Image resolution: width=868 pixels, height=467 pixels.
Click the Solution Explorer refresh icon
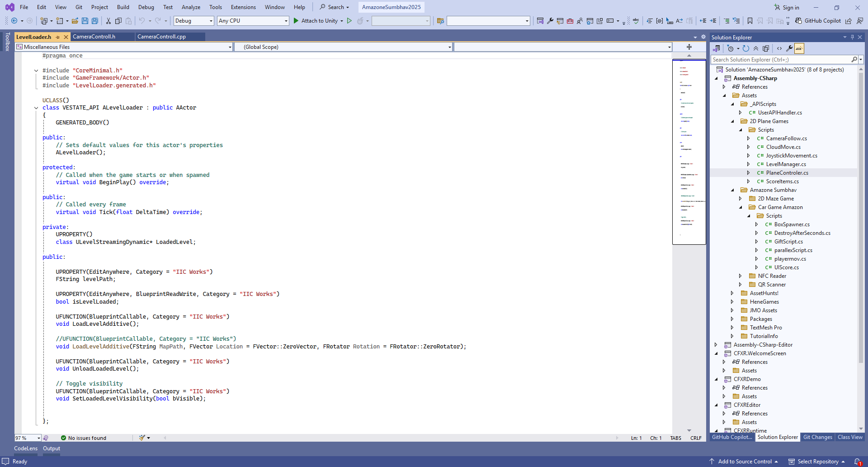pos(746,48)
